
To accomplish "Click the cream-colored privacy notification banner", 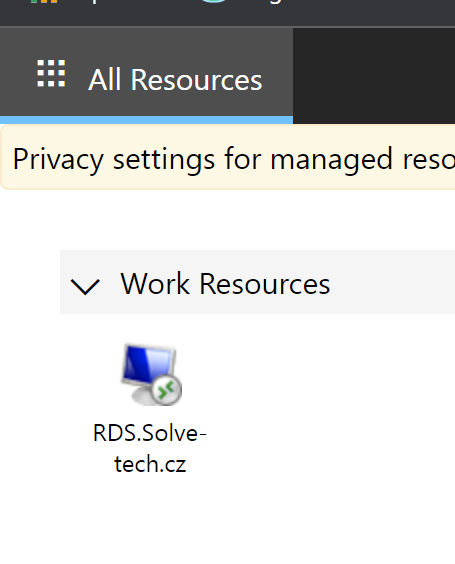I will pyautogui.click(x=228, y=157).
